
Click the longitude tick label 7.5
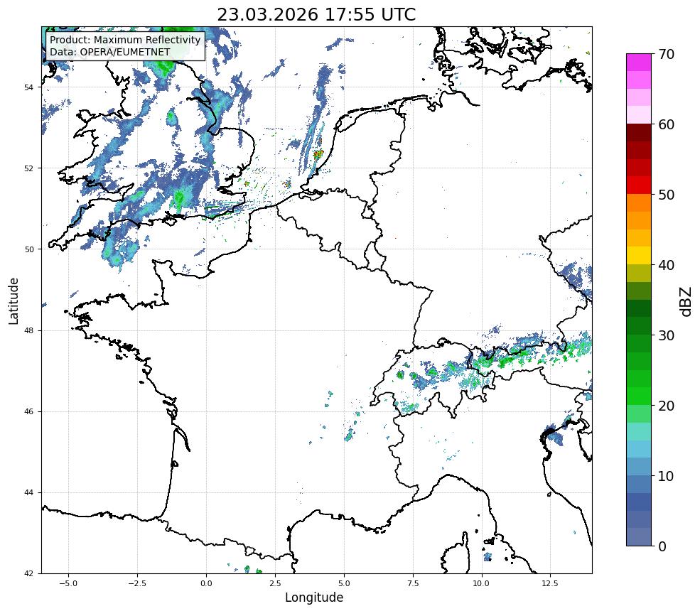point(413,583)
